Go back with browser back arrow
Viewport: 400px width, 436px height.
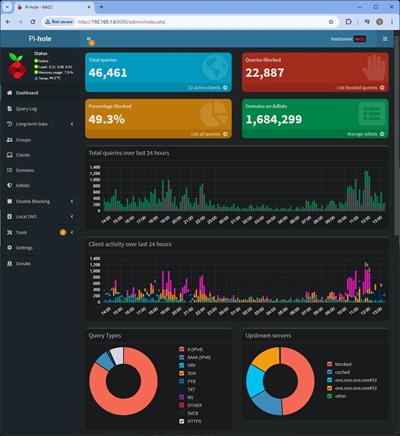click(8, 22)
